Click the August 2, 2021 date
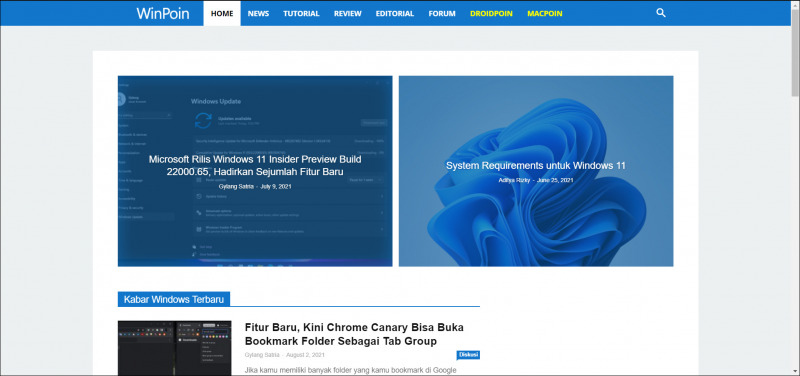 coord(305,355)
